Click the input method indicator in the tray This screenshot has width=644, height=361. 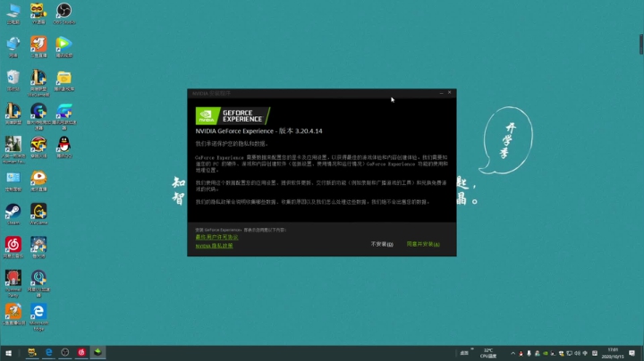tap(585, 353)
